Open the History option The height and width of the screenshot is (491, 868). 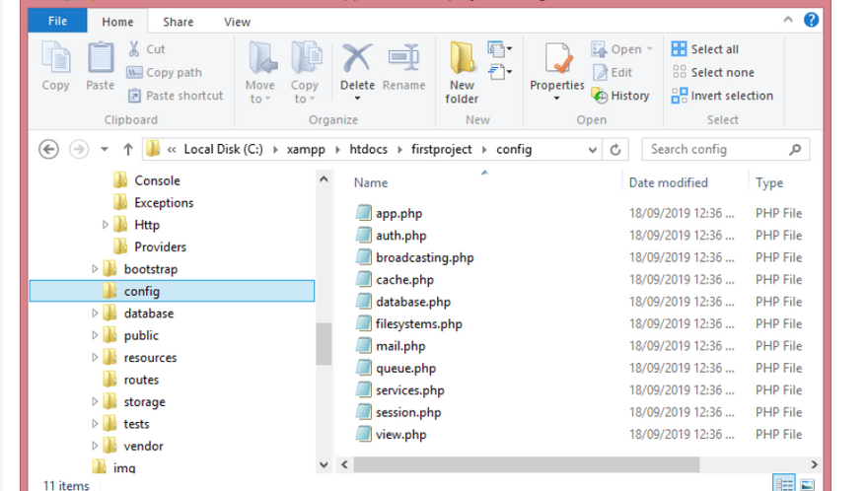click(x=620, y=96)
